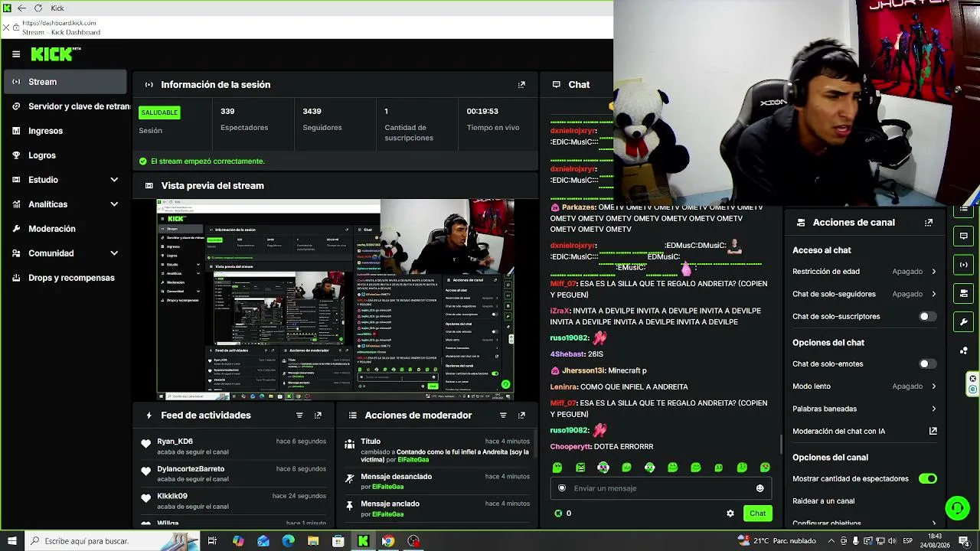Click the heart icon beside Ryan_KD6
This screenshot has width=980, height=551.
click(146, 443)
